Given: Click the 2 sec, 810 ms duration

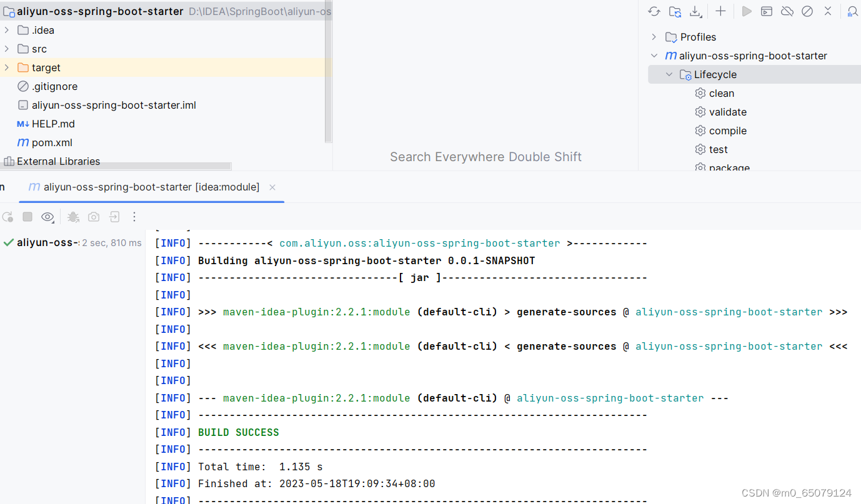Looking at the screenshot, I should tap(112, 243).
